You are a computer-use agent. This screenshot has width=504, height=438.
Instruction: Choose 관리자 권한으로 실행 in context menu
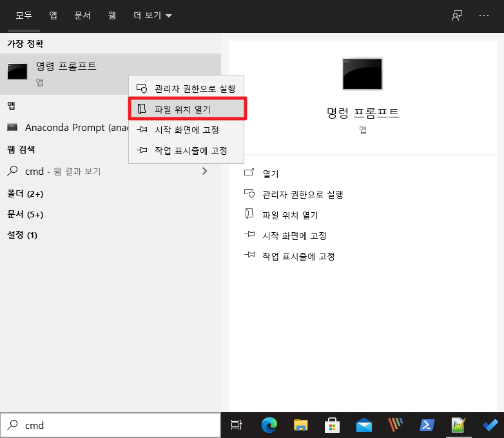pyautogui.click(x=186, y=88)
